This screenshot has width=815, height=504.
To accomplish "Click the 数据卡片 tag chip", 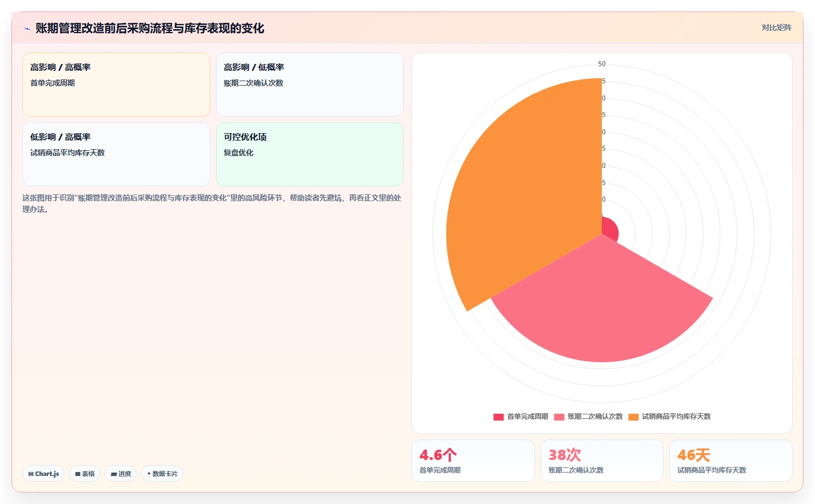I will (162, 474).
